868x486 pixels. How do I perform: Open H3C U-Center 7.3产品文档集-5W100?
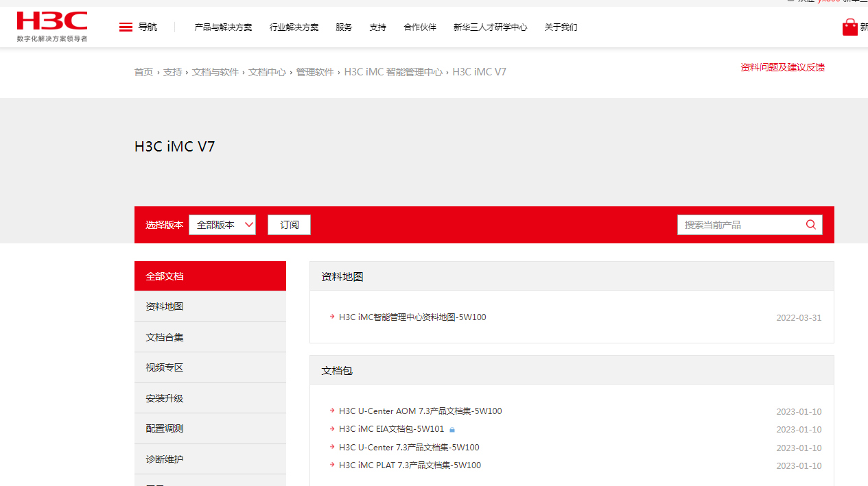tap(409, 448)
